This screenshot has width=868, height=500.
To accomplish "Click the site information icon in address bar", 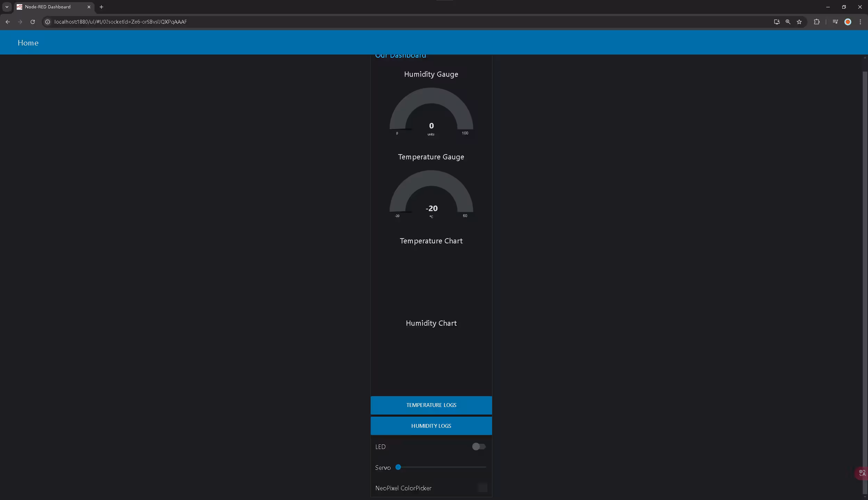I will click(48, 22).
